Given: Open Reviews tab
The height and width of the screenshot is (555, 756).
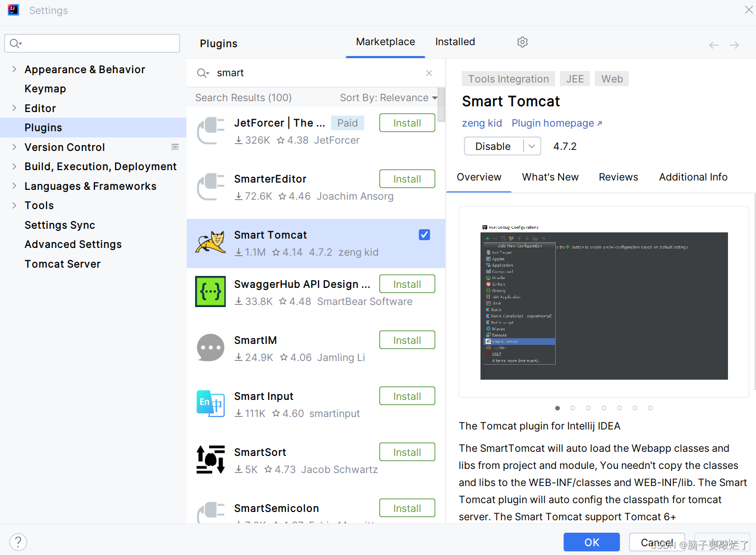Looking at the screenshot, I should point(618,177).
